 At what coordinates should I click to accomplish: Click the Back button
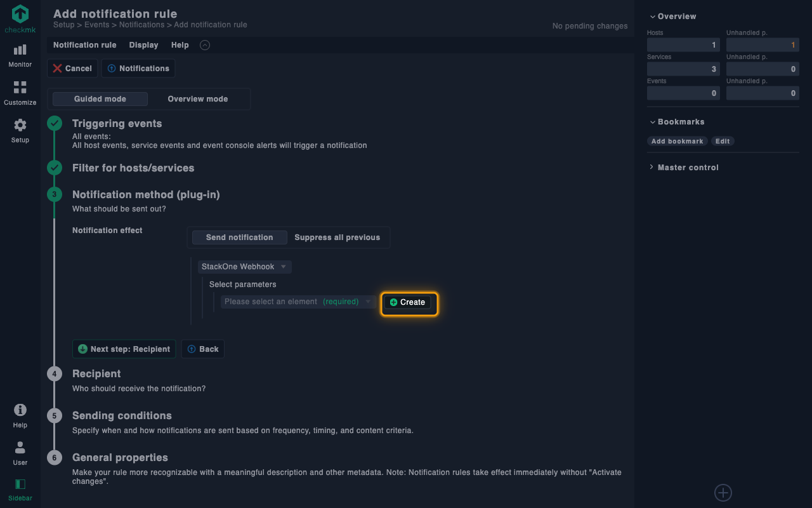(x=202, y=349)
